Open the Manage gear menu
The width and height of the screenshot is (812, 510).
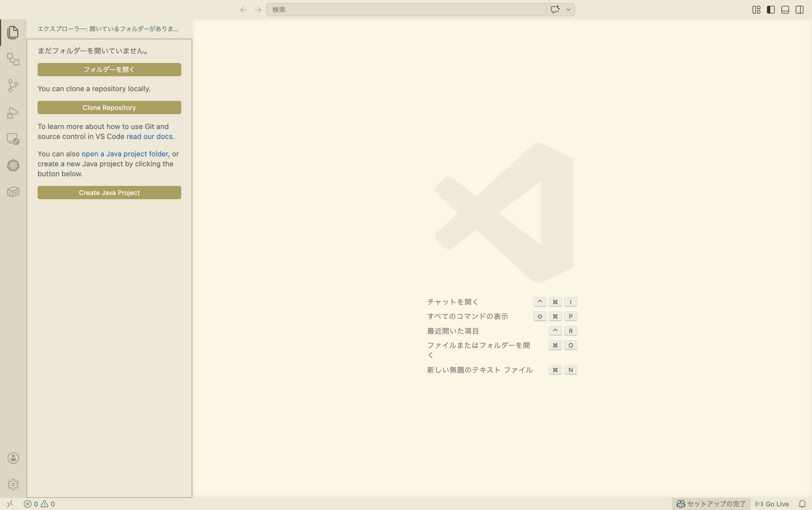click(13, 484)
